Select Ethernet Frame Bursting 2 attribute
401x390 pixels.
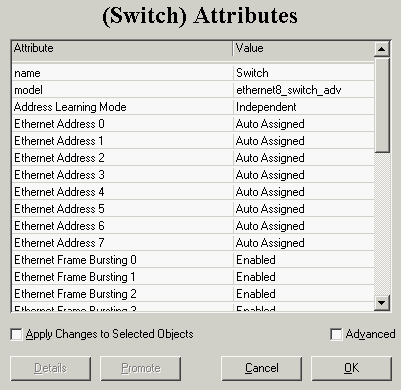point(123,294)
